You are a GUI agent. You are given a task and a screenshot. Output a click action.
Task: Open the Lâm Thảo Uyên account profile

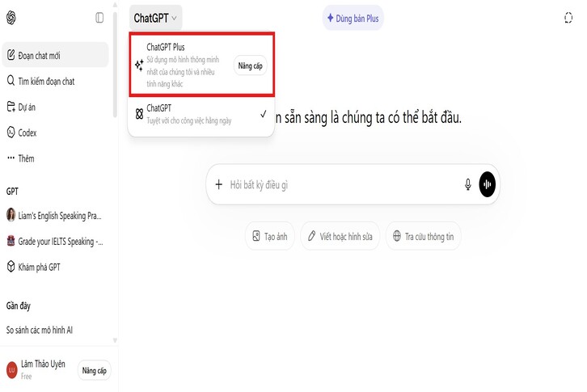(40, 370)
